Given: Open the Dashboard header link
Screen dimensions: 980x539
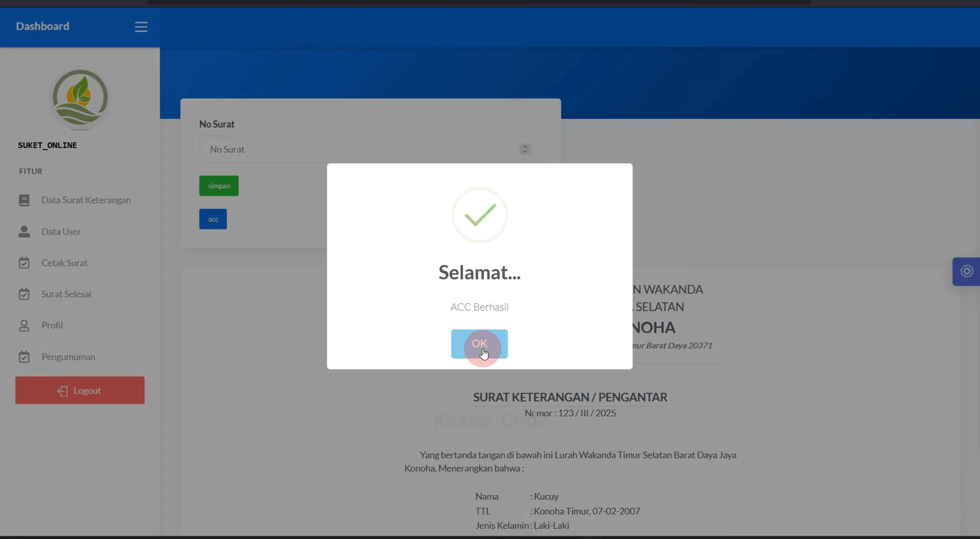Looking at the screenshot, I should click(43, 26).
